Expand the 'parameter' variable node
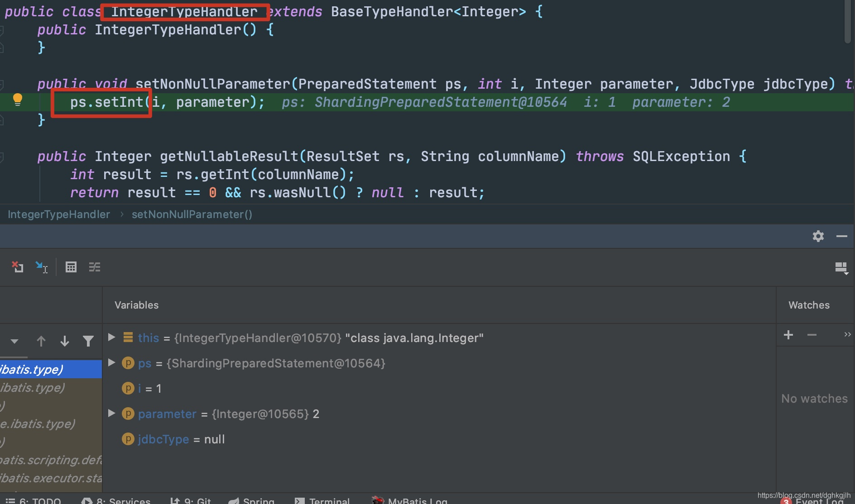 tap(111, 413)
